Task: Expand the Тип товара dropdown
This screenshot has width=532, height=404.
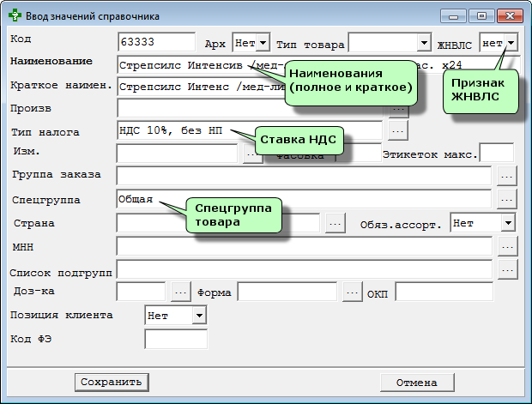Action: (424, 43)
